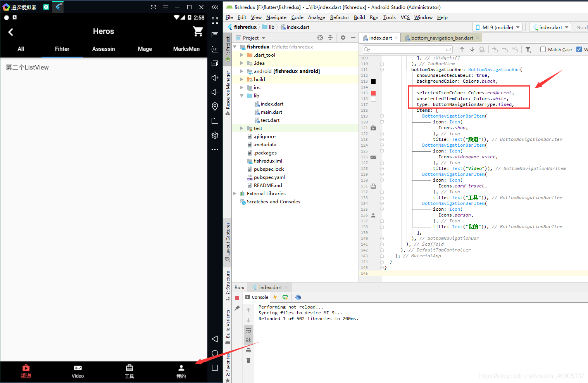Click emulator volume up icon
The image size is (588, 383).
[215, 78]
